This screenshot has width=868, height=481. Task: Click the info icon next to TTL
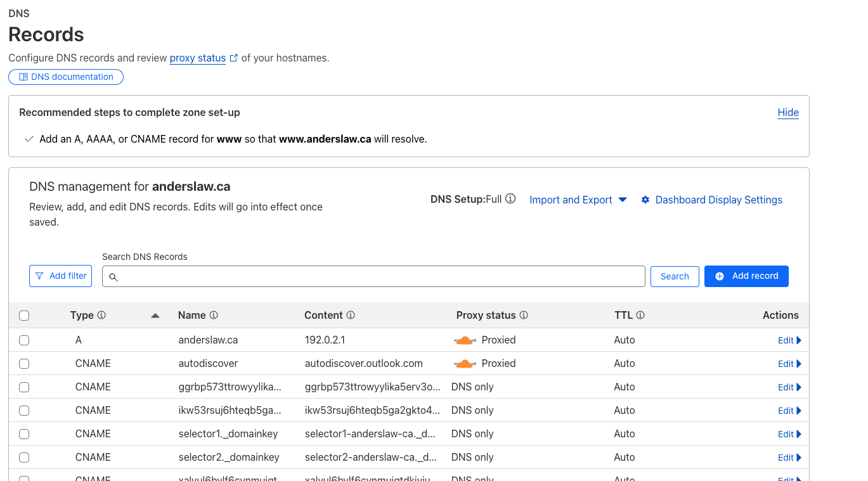coord(640,316)
